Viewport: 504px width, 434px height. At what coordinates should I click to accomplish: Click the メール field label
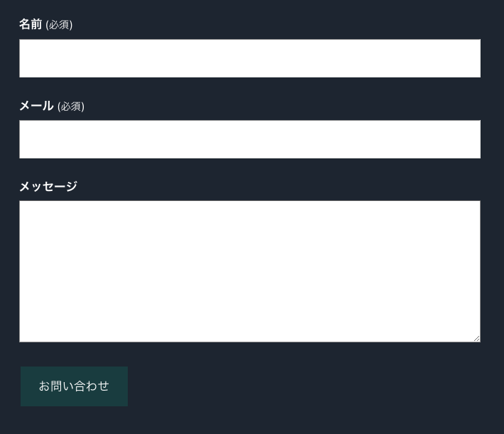36,106
